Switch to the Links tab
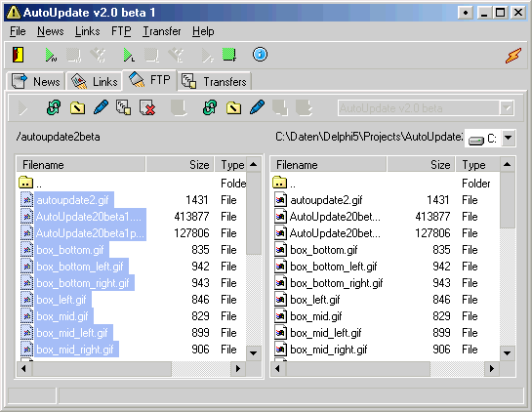Viewport: 532px width, 412px height. click(x=94, y=81)
